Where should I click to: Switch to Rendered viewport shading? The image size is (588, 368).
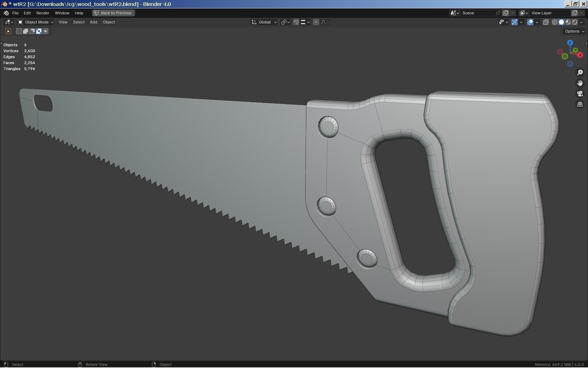575,22
